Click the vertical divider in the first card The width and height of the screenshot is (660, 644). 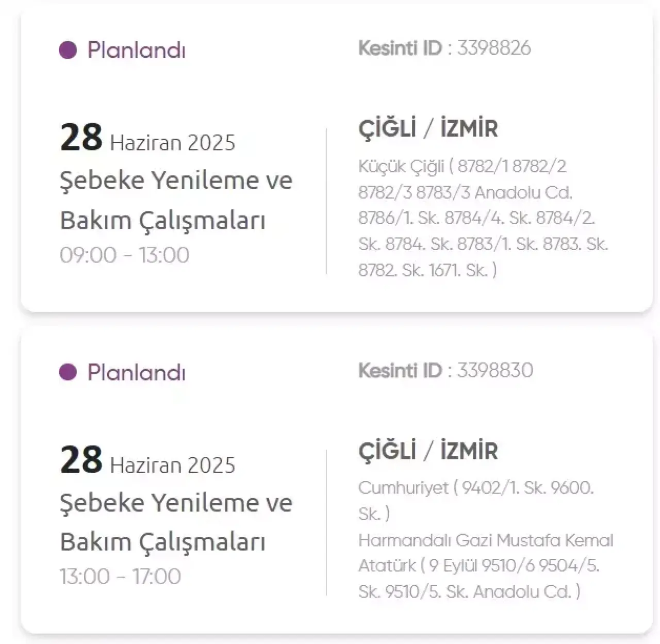pyautogui.click(x=326, y=202)
